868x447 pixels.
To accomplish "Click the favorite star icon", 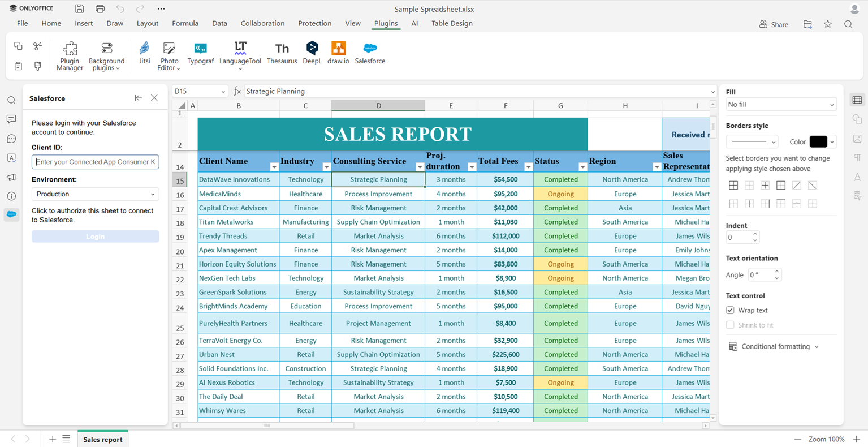I will (828, 24).
